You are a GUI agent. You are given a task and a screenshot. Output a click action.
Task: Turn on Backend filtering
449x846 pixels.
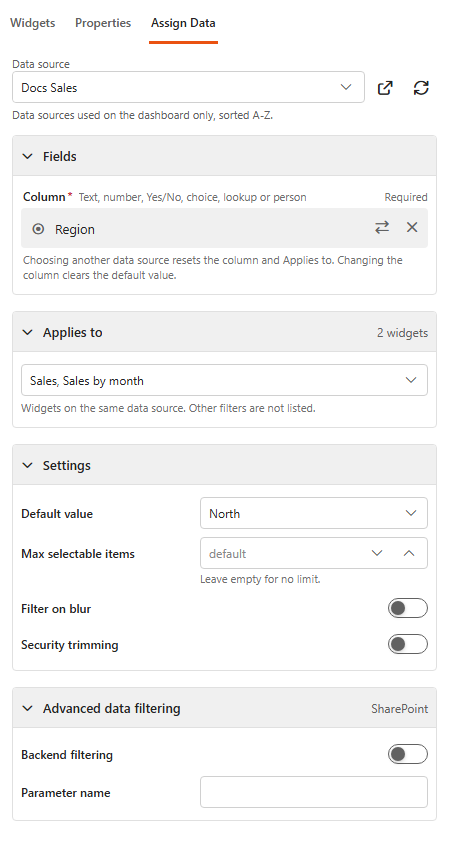pos(407,754)
